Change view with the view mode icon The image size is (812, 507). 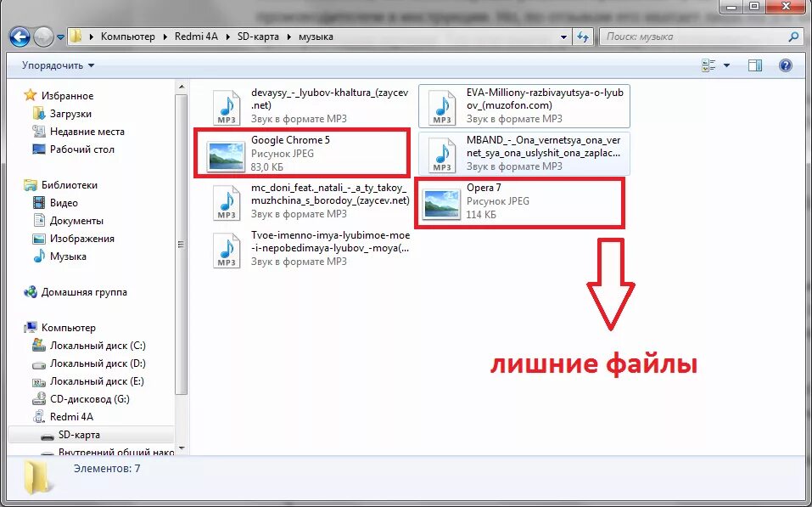(708, 65)
